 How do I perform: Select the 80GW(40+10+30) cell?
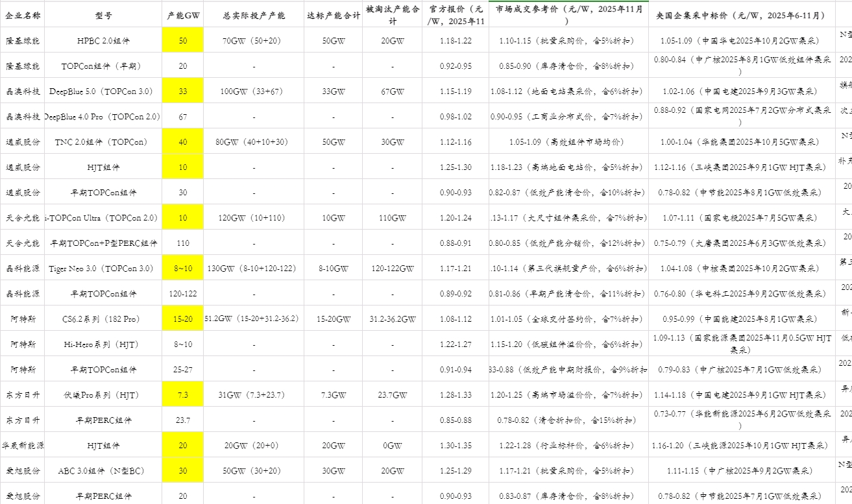(x=254, y=141)
